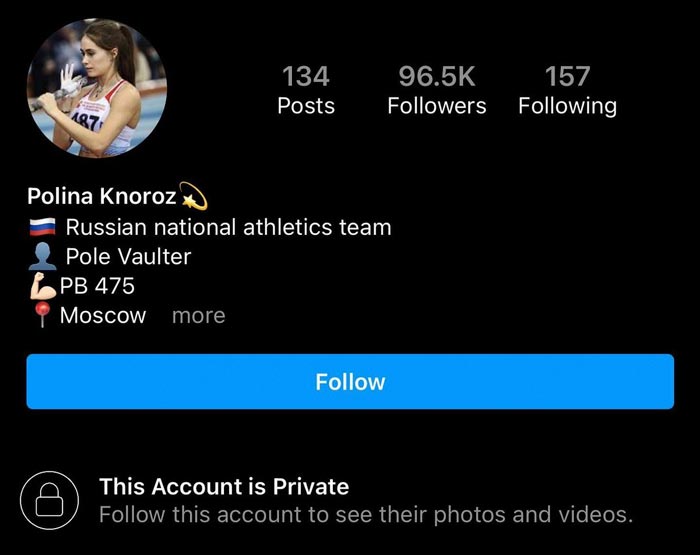The image size is (700, 555).
Task: Click "Follow this account to see" message
Action: (365, 516)
